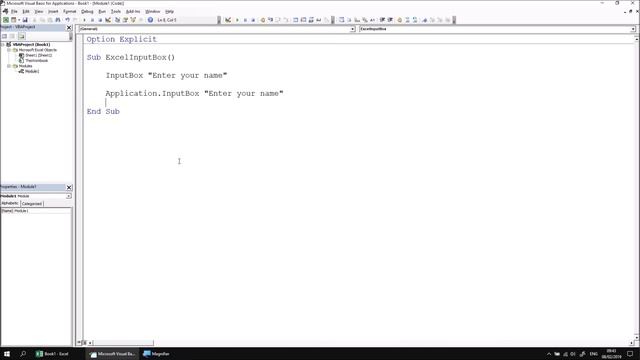640x360 pixels.
Task: Open the Add-Ins menu
Action: (133, 11)
